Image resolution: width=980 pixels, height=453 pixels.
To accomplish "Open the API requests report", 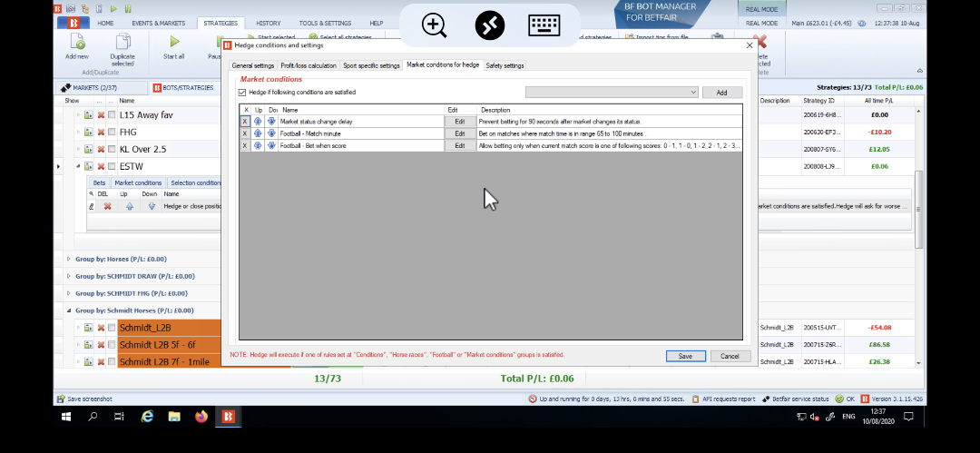I will click(x=723, y=399).
